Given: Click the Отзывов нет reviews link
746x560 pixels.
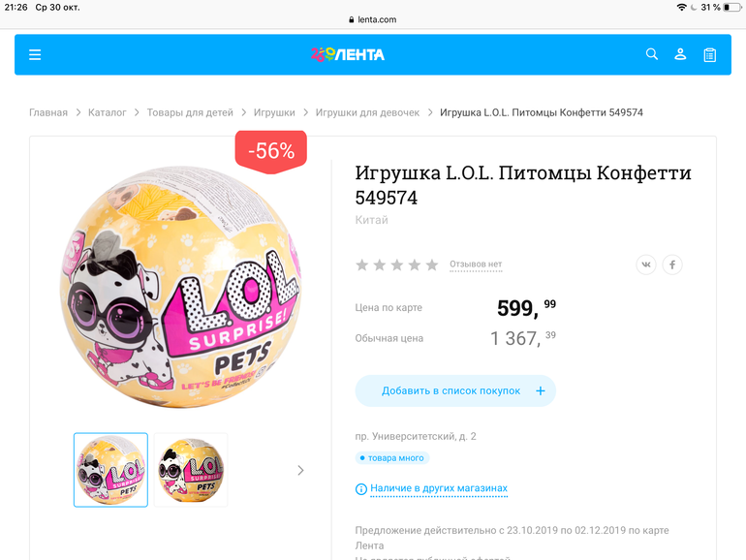Looking at the screenshot, I should pos(476,264).
